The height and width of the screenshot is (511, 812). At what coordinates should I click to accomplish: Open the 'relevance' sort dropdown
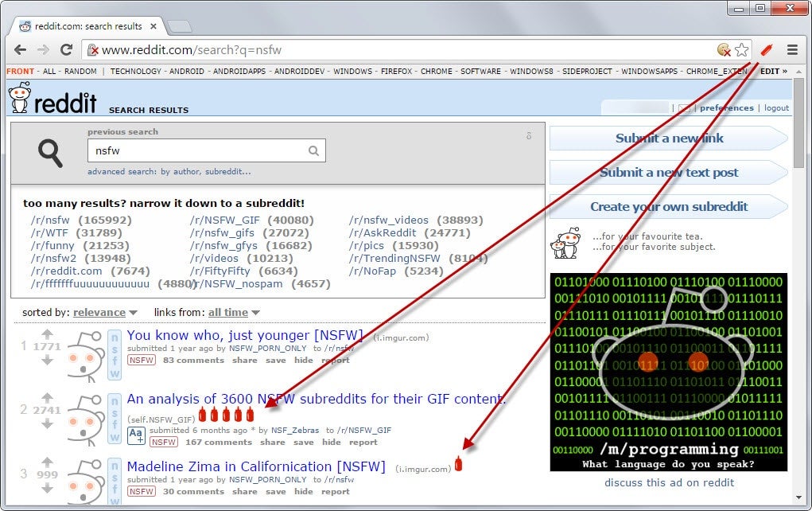click(x=105, y=313)
